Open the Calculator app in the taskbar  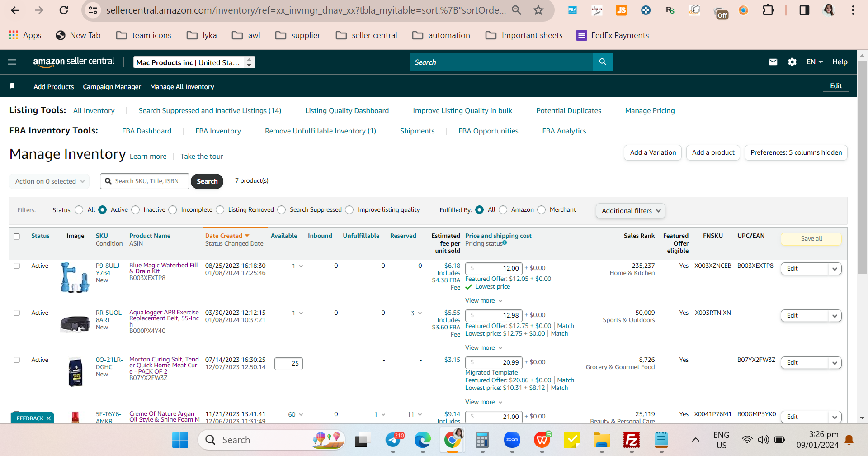pyautogui.click(x=482, y=440)
